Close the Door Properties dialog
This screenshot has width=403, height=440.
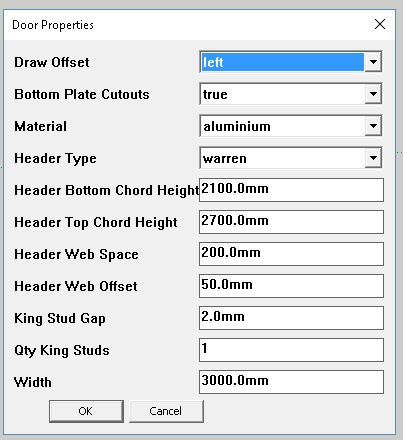[x=380, y=24]
